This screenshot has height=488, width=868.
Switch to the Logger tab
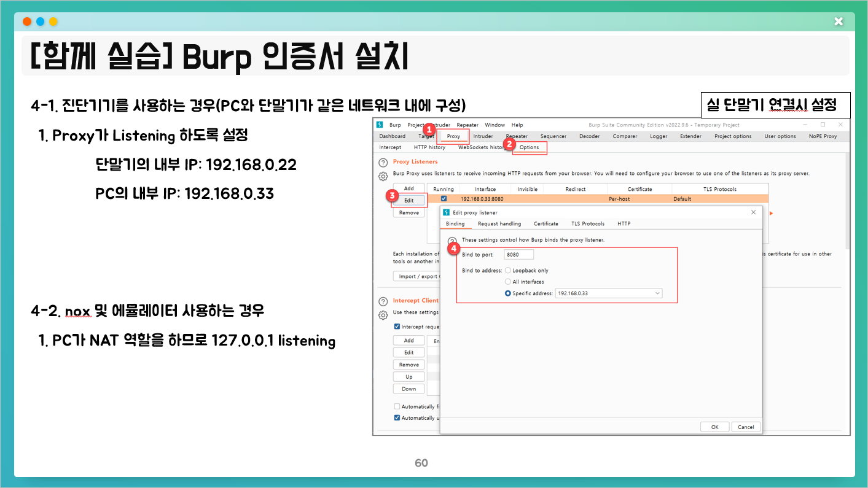tap(659, 136)
